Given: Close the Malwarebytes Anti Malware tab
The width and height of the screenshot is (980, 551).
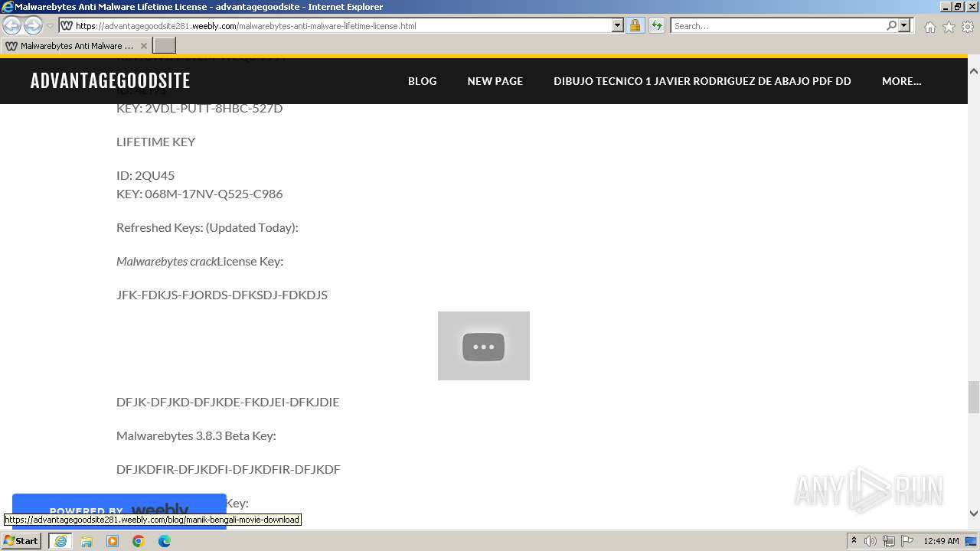Looking at the screenshot, I should pos(143,46).
